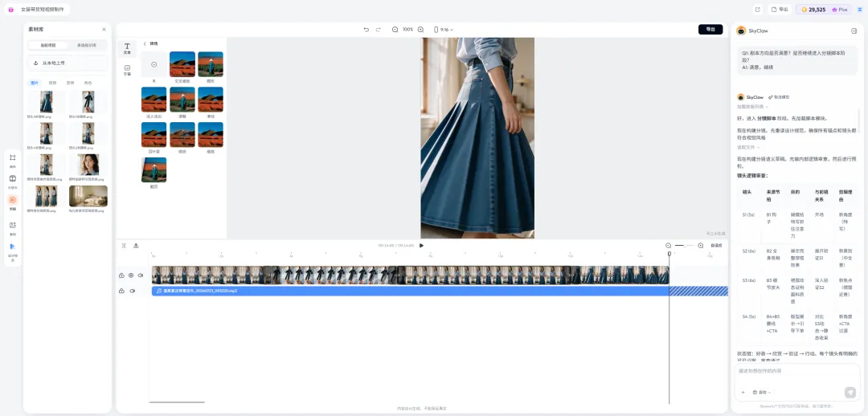Click the blue collapse icon at top-right corner
Viewport: 868px width, 416px height.
pos(860,10)
